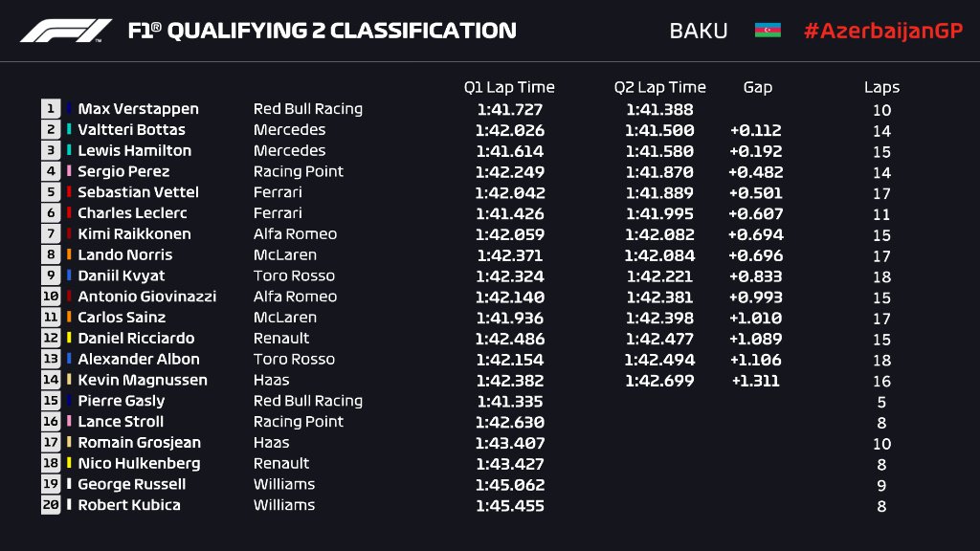Click Valtteri Bottas's gap +0.112
Viewport: 980px width, 551px height.
(755, 130)
